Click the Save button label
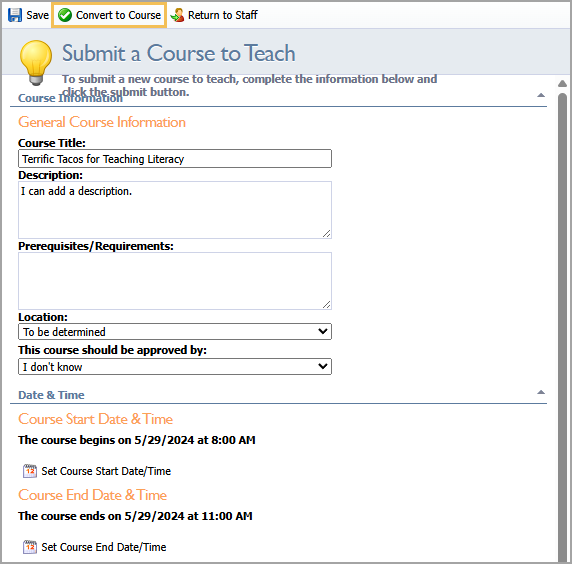This screenshot has width=572, height=564. click(37, 15)
